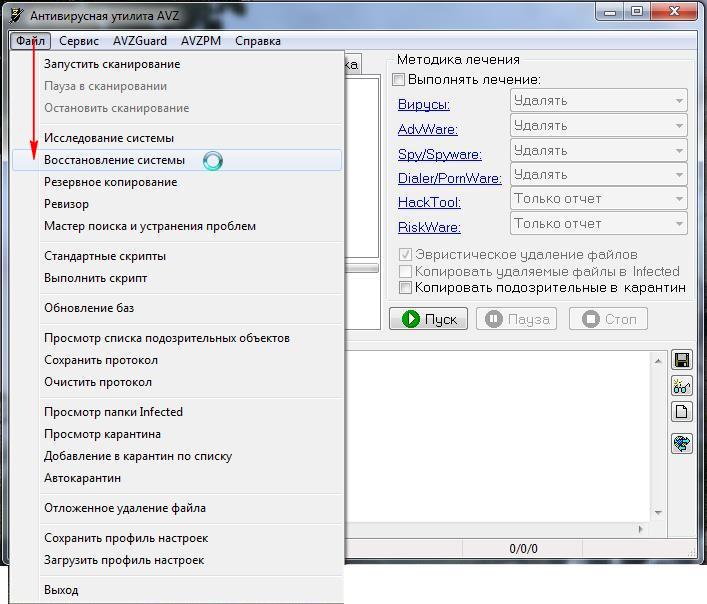
Task: Choose Отложенное удаление файла menu entry
Action: (x=177, y=508)
